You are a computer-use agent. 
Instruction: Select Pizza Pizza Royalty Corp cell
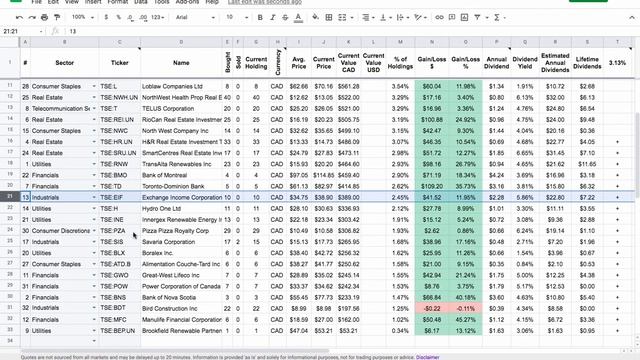pyautogui.click(x=181, y=231)
